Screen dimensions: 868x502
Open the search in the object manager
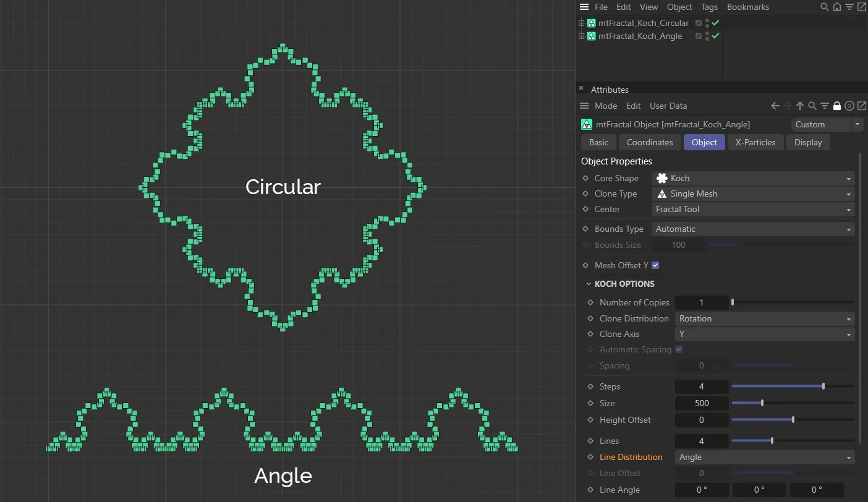point(825,7)
